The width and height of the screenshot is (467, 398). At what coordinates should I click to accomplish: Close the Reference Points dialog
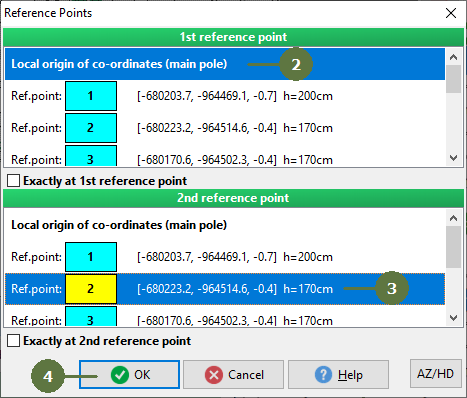click(451, 13)
